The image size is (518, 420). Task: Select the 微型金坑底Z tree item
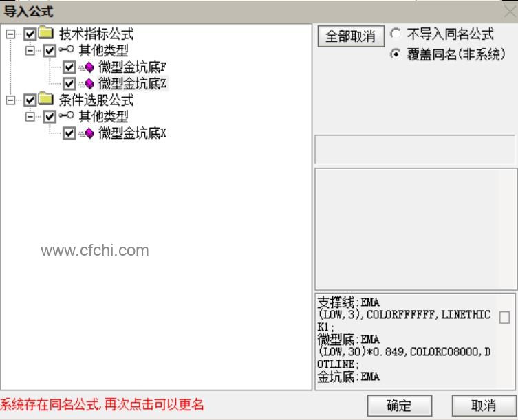pyautogui.click(x=132, y=84)
